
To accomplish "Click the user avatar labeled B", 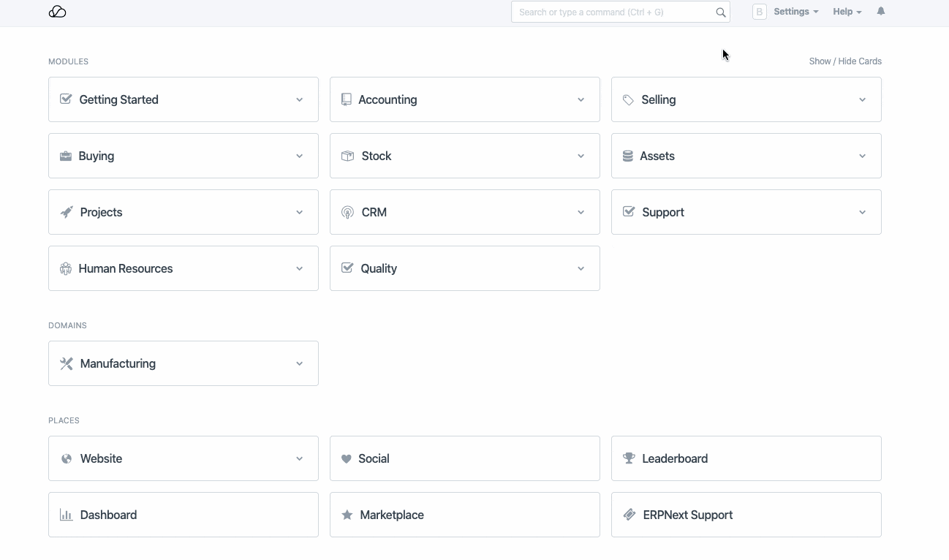I will click(759, 12).
